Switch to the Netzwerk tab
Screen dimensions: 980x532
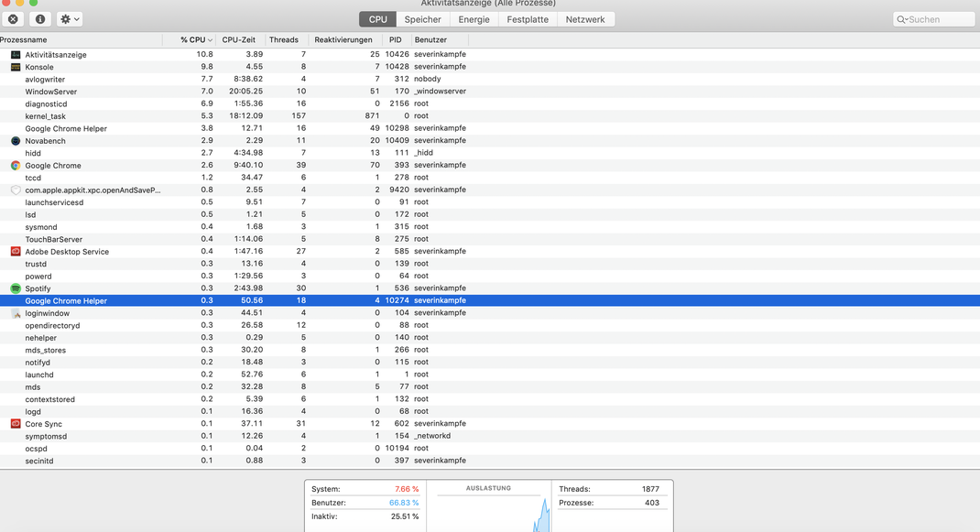(585, 19)
